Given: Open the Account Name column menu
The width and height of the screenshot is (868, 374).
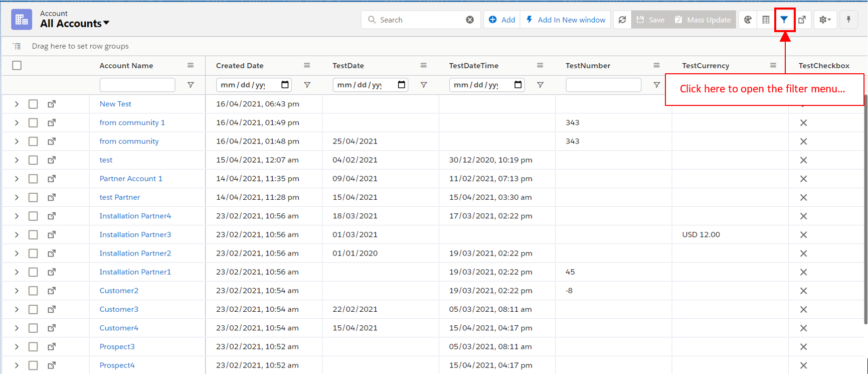Looking at the screenshot, I should coord(191,65).
